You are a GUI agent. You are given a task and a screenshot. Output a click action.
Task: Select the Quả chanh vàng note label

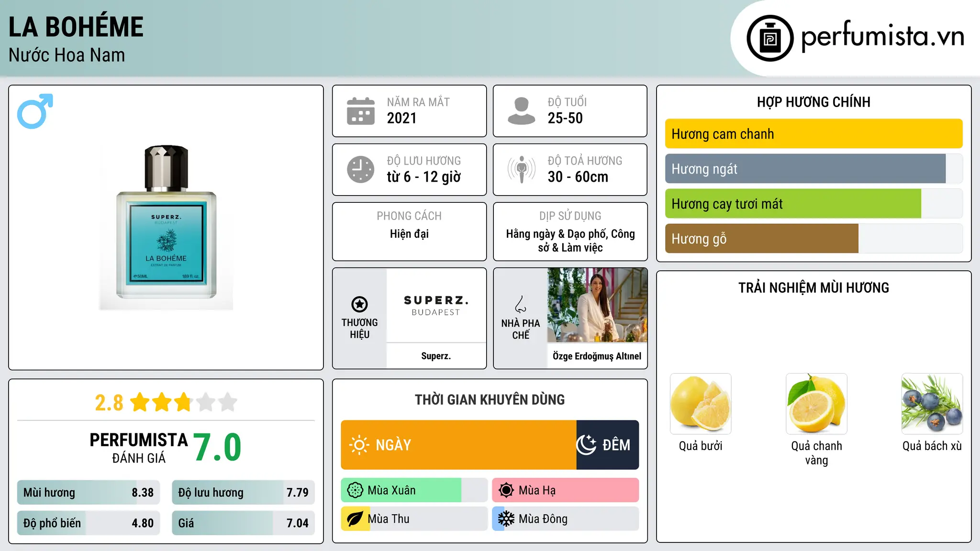click(x=816, y=453)
